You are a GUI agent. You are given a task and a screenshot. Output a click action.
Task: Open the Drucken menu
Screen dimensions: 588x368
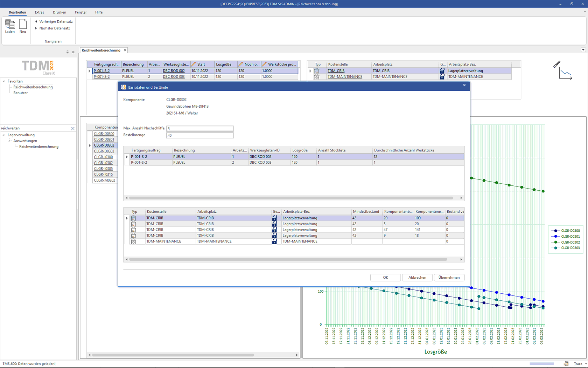(x=59, y=12)
